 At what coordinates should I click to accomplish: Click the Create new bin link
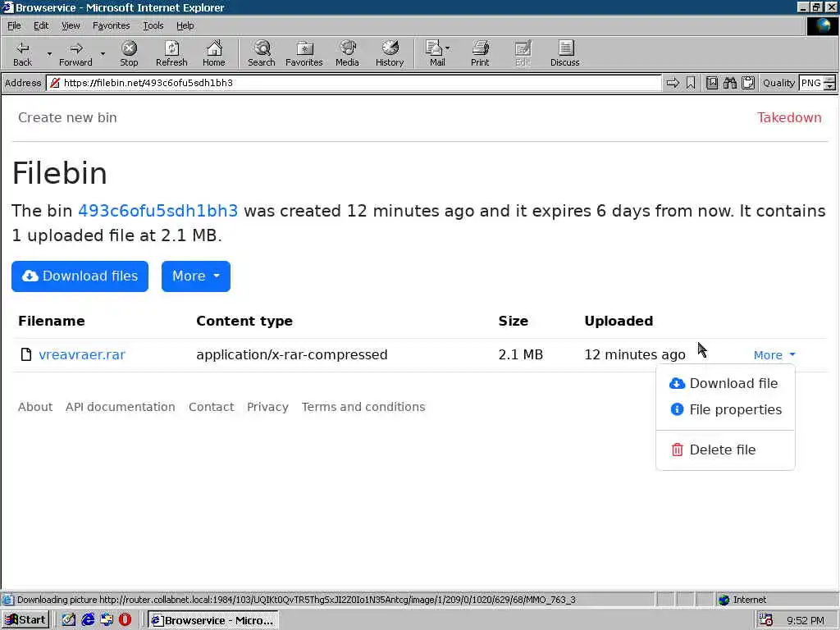67,118
